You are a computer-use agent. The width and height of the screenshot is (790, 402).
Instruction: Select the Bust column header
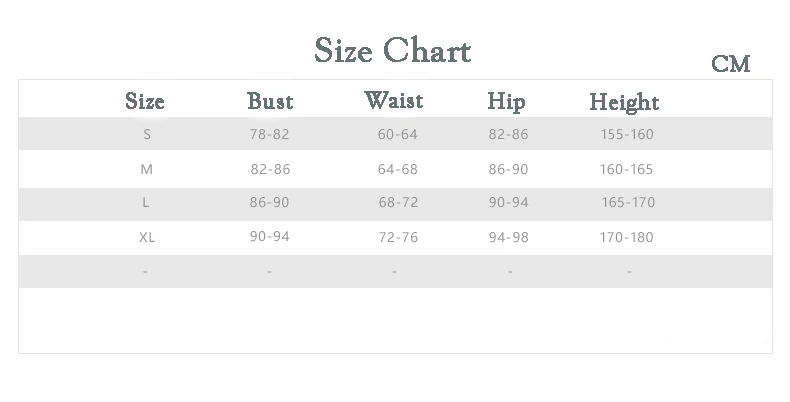coord(270,101)
